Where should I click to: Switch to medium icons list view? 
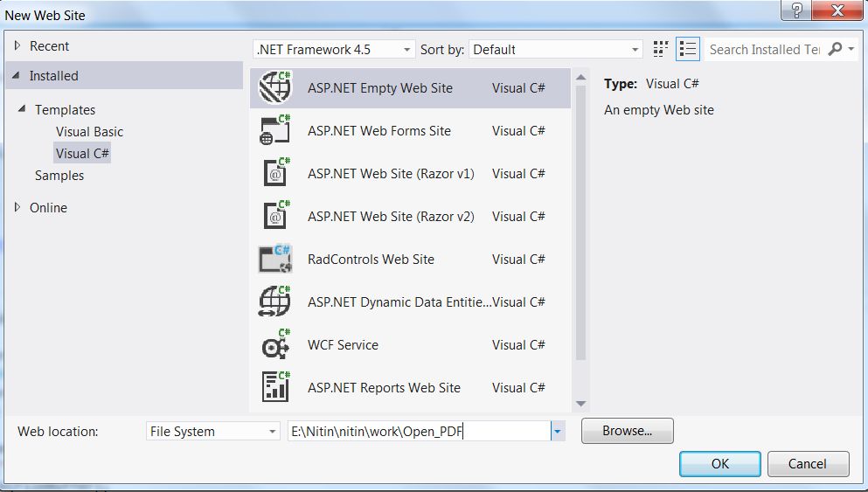pos(688,49)
